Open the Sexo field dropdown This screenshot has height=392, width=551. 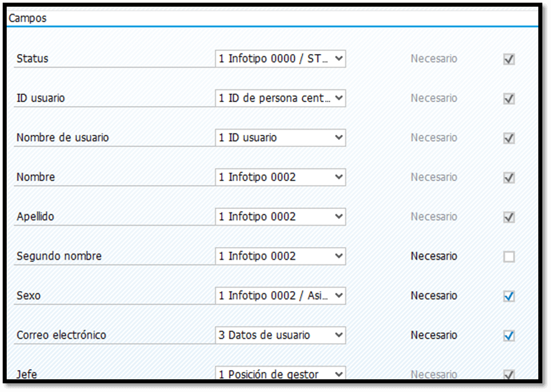pyautogui.click(x=280, y=296)
